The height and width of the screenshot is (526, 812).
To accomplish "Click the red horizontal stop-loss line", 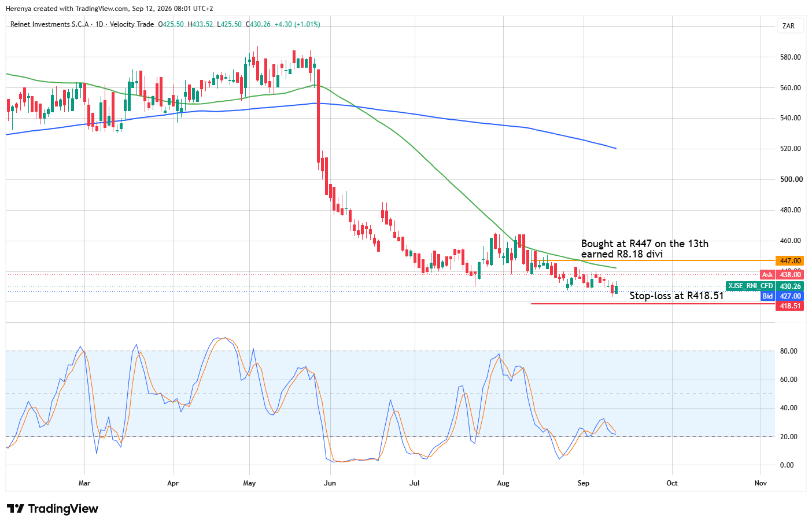I will coord(652,304).
